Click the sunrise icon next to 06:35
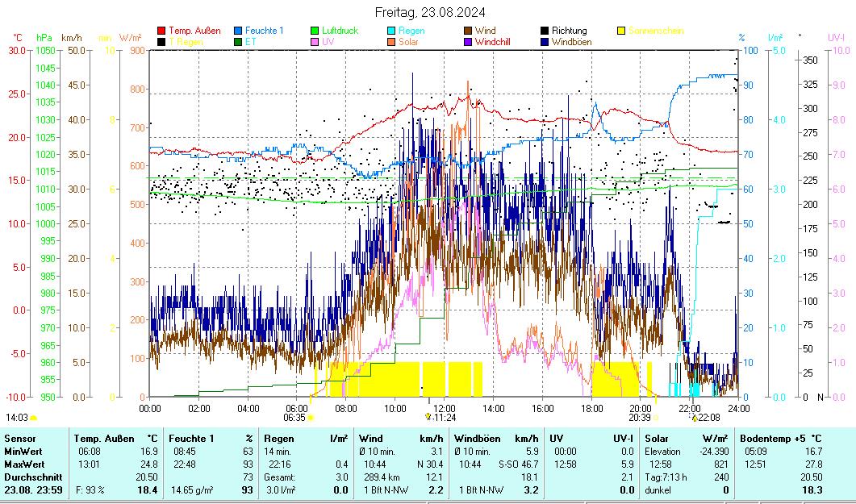This screenshot has height=504, width=856. [x=311, y=418]
